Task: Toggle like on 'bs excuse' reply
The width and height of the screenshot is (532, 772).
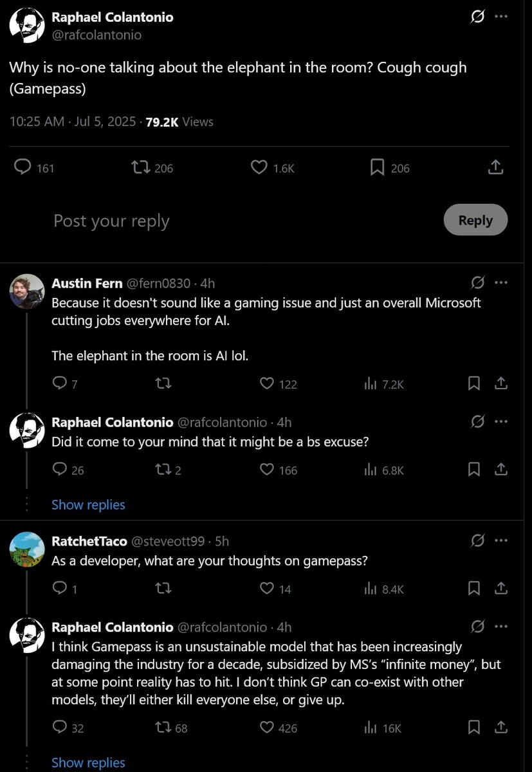Action: click(267, 470)
